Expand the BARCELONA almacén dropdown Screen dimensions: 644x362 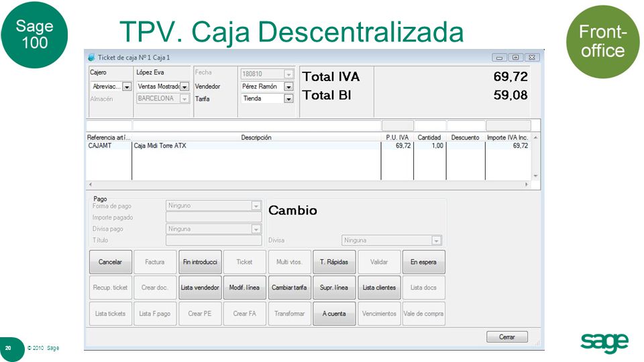[x=185, y=99]
